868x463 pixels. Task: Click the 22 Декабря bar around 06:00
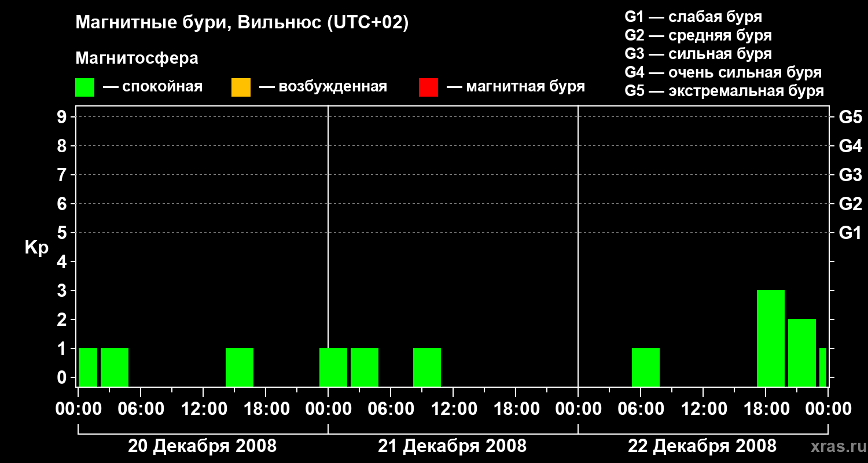[x=646, y=367]
